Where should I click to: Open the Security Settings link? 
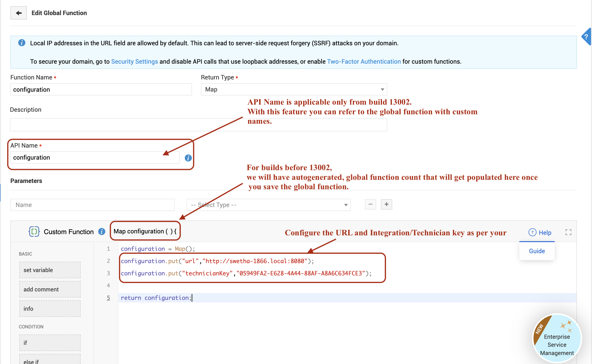pyautogui.click(x=134, y=62)
